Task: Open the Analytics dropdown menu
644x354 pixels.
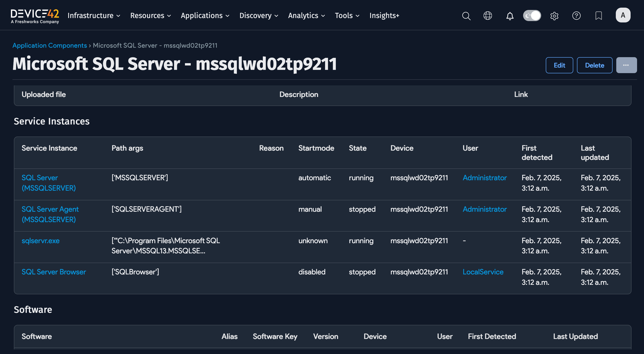Action: tap(306, 16)
